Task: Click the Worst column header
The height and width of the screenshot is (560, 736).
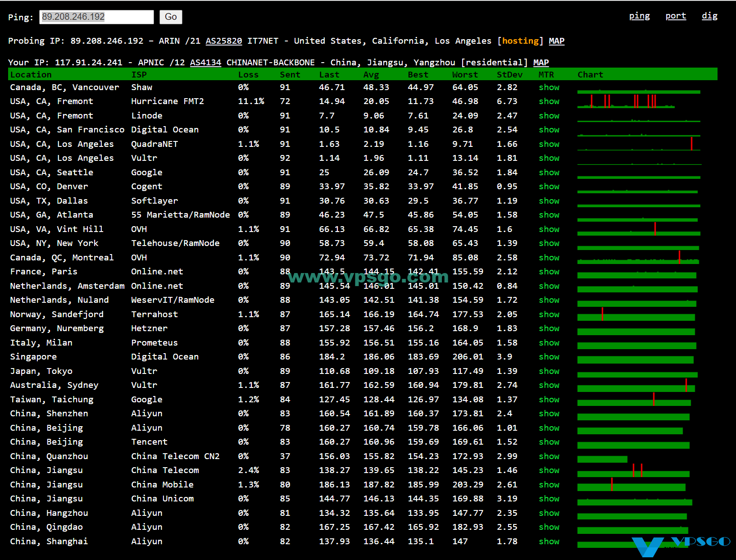Action: (465, 75)
